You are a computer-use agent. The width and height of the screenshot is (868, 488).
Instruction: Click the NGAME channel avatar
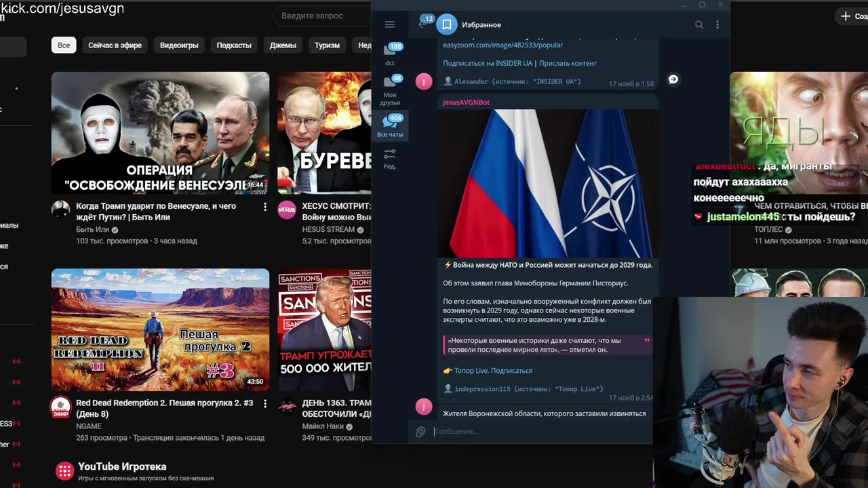pyautogui.click(x=61, y=407)
